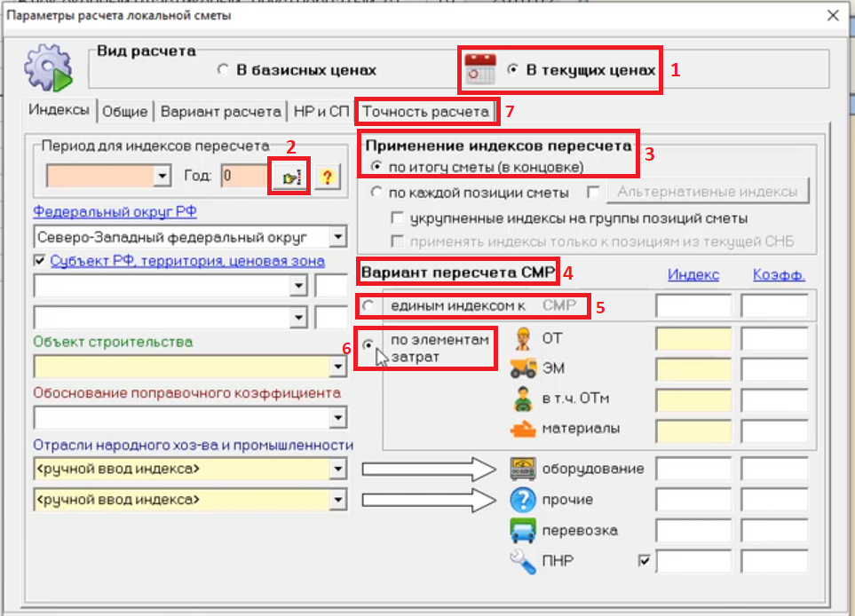Switch to the 'НР и СП' tab
The height and width of the screenshot is (616, 855).
coord(320,112)
